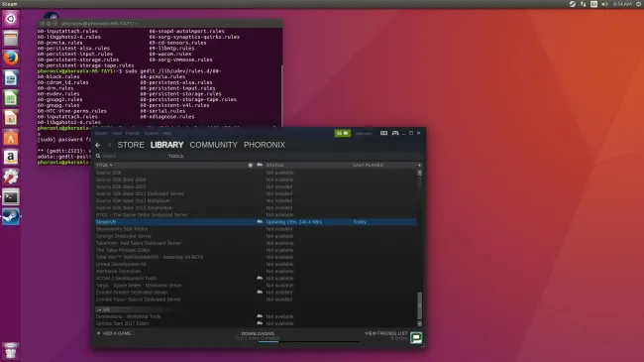644x362 pixels.
Task: Select Source SDK Base 2007 row
Action: tap(256, 186)
